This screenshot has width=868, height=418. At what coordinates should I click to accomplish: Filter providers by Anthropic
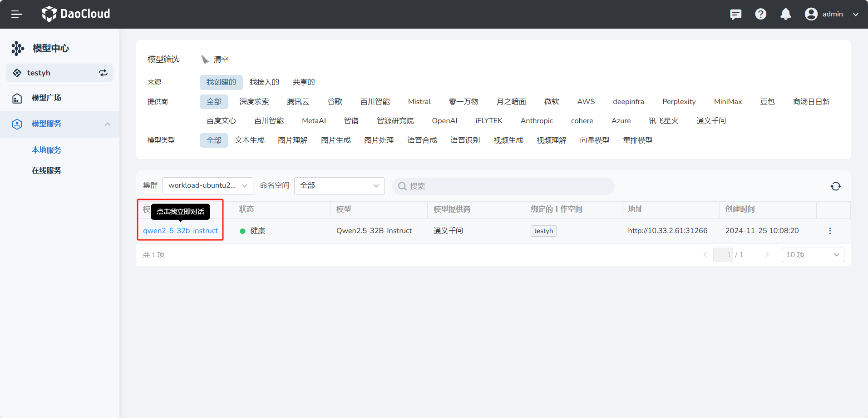tap(537, 121)
